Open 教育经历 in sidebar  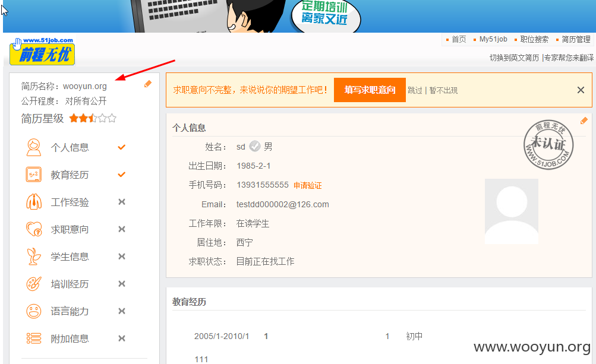click(x=70, y=175)
